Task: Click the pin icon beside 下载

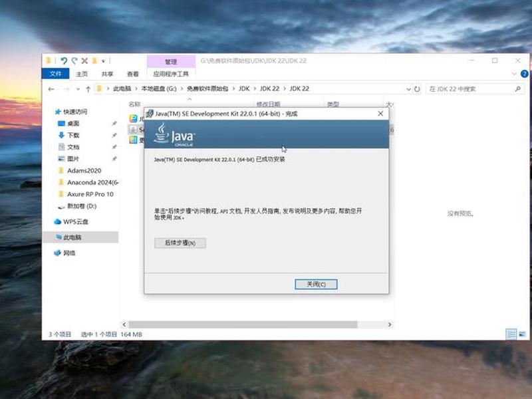Action: (114, 135)
